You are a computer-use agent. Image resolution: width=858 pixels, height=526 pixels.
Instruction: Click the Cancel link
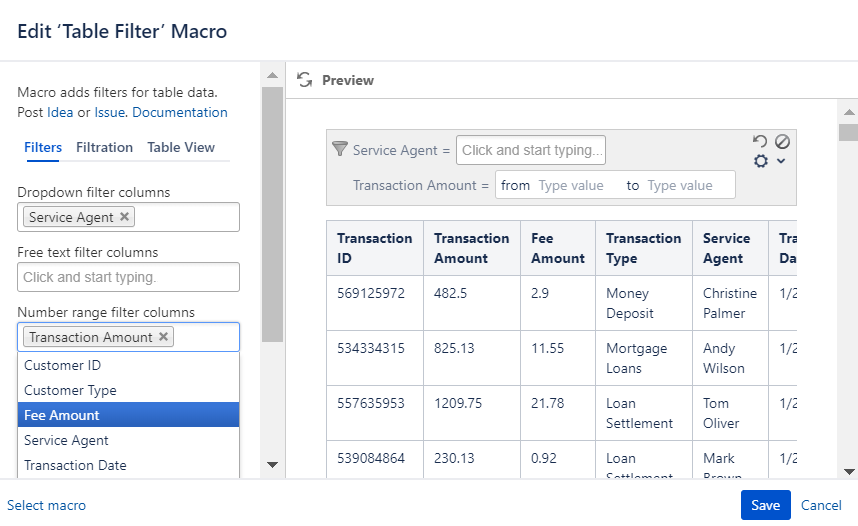[821, 505]
